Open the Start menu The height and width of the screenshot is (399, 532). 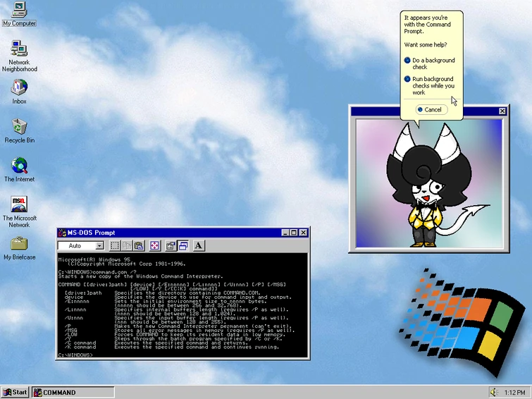click(x=15, y=393)
